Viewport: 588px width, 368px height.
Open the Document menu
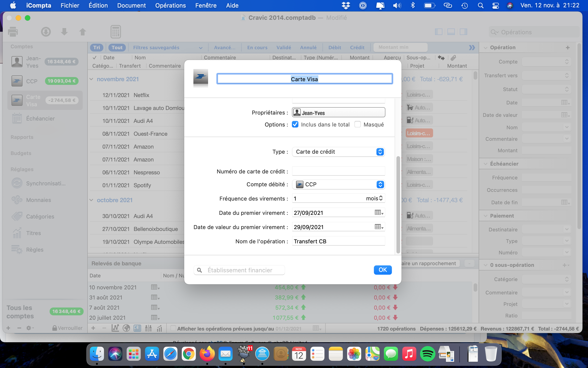coord(131,5)
